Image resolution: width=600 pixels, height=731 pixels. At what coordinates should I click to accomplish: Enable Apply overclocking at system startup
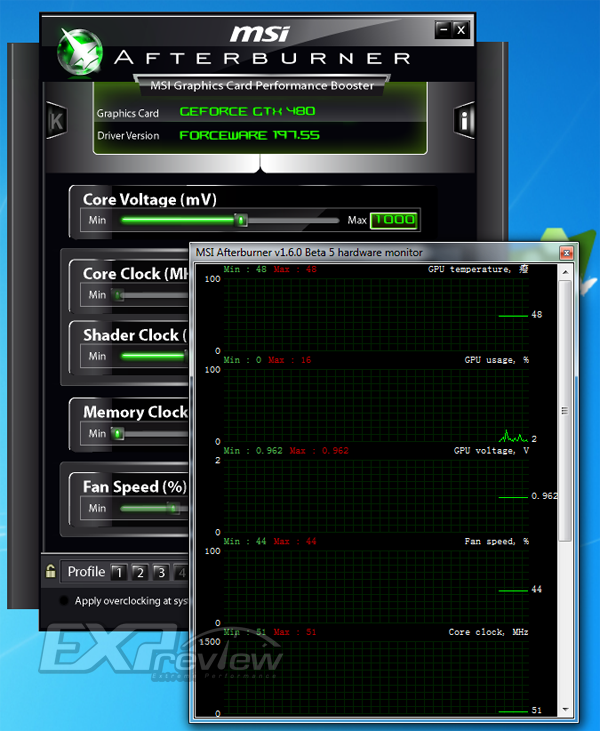click(x=64, y=600)
